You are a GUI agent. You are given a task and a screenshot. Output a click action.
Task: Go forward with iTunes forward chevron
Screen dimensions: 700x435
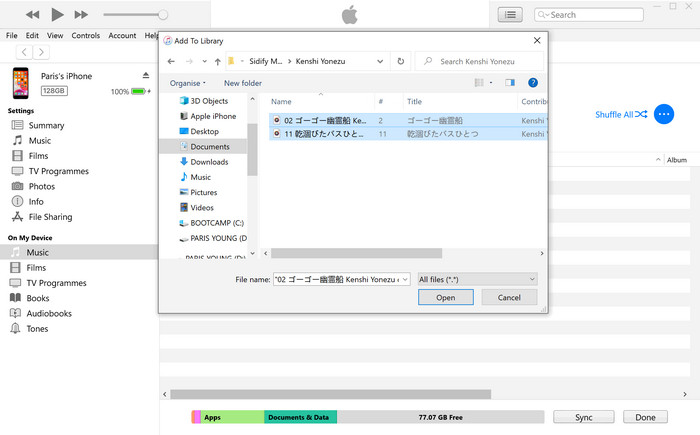(x=41, y=52)
